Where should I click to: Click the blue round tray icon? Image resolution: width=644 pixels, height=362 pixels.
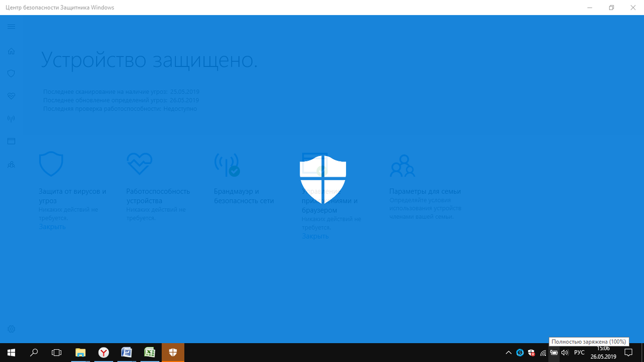coord(520,352)
